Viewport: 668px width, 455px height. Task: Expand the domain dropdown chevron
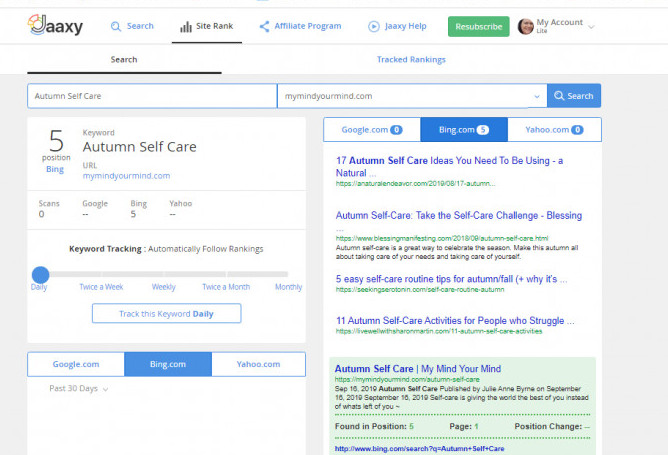tap(537, 96)
